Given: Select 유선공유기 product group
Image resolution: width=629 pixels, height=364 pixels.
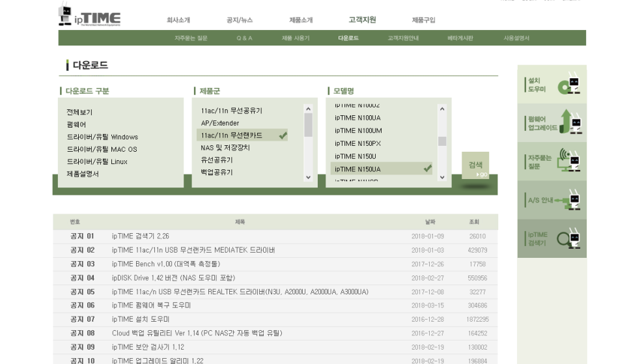Looking at the screenshot, I should click(x=217, y=160).
